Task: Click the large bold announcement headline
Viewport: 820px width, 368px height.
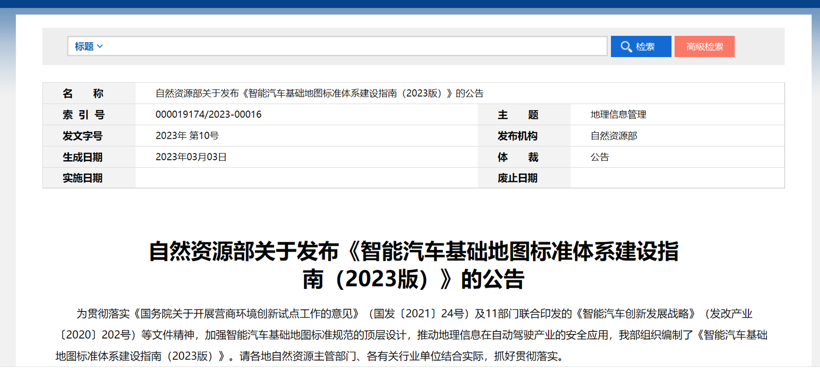Action: coord(414,266)
